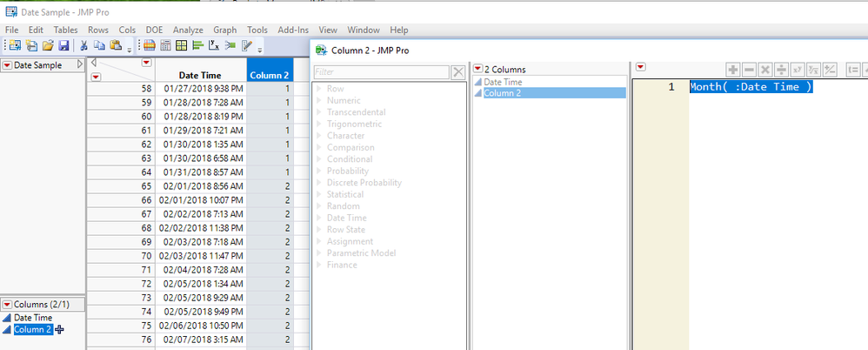Open the Tables menu
Viewport: 868px width, 350px height.
(x=65, y=30)
